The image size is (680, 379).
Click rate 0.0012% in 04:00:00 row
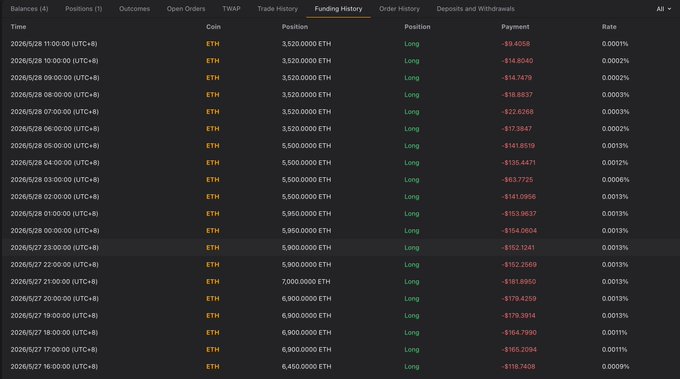(615, 163)
